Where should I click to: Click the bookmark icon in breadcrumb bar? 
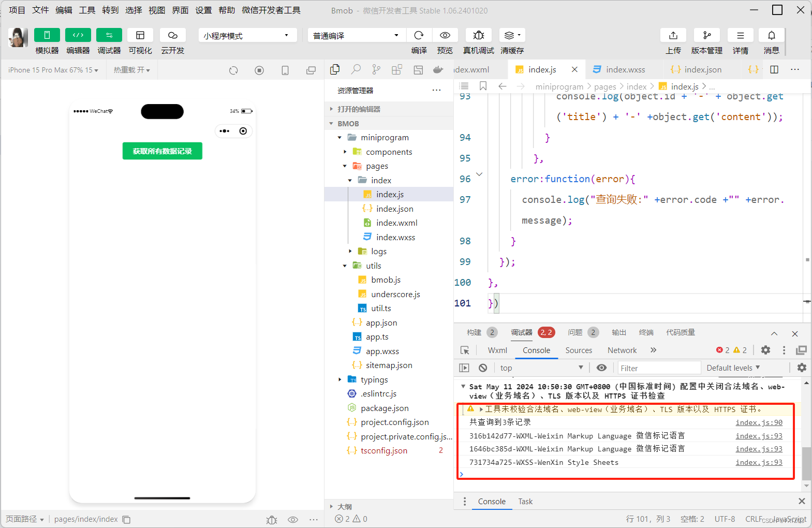(x=483, y=86)
